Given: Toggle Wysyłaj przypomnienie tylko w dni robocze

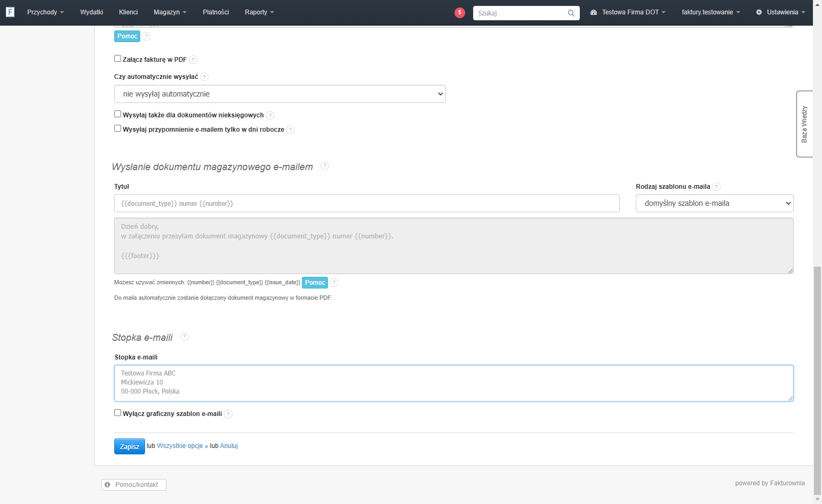Looking at the screenshot, I should coord(117,129).
